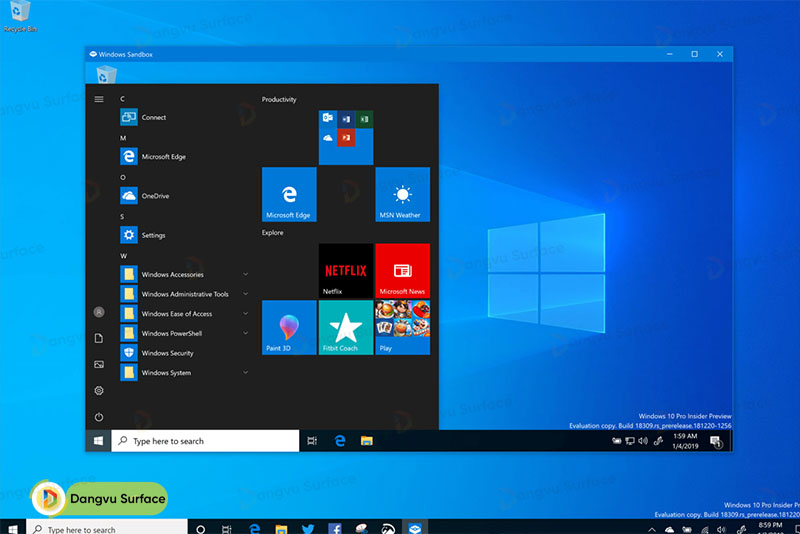This screenshot has height=534, width=800.
Task: Open the Microsoft Edge tile
Action: 289,194
